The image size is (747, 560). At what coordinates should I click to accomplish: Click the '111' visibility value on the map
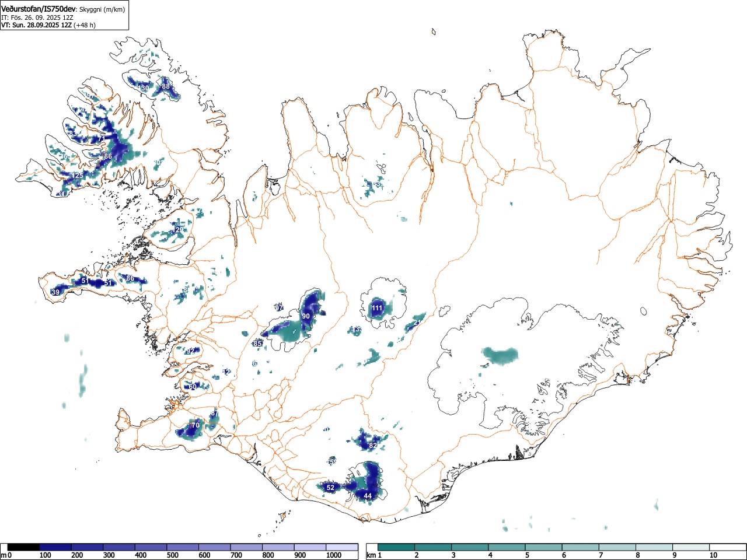tap(377, 308)
